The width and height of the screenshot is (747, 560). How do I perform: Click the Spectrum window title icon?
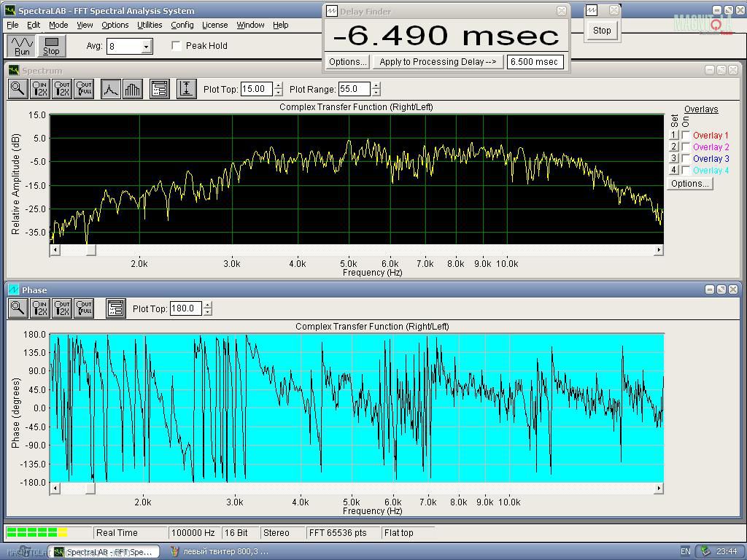pyautogui.click(x=14, y=71)
